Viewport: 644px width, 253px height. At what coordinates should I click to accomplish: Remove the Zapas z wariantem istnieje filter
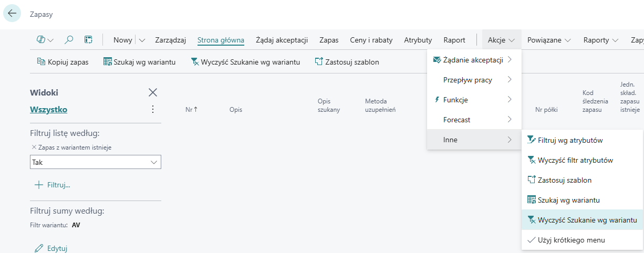click(34, 147)
